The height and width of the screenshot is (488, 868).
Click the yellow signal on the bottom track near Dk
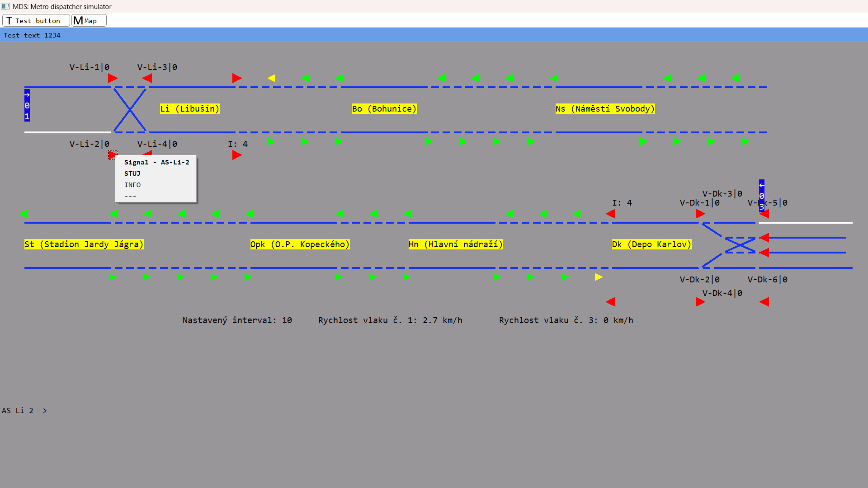tap(599, 277)
